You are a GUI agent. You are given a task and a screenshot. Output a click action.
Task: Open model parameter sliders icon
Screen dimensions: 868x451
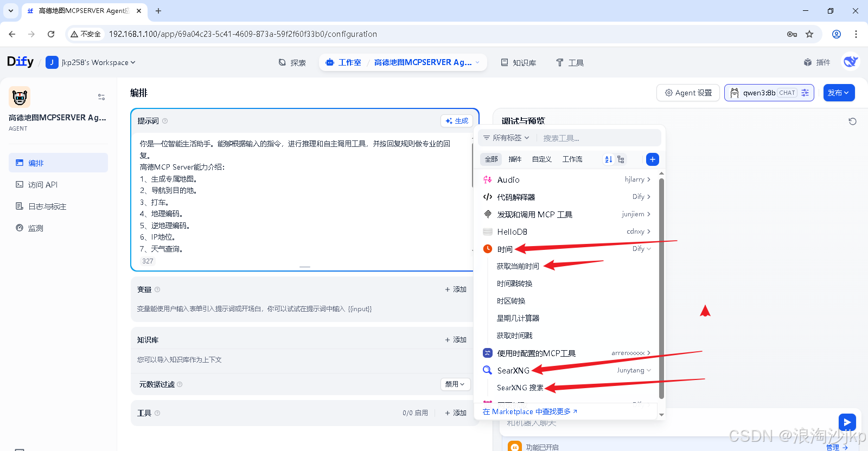805,93
